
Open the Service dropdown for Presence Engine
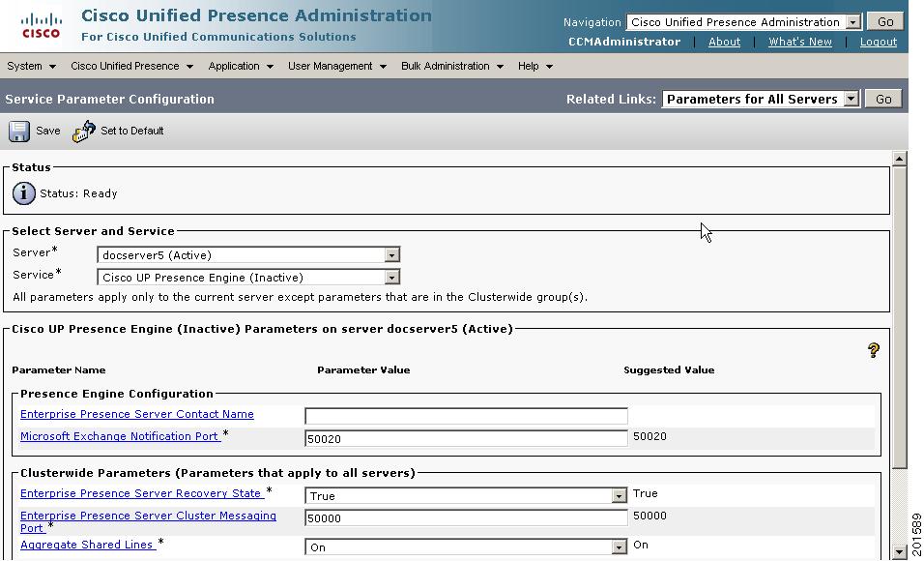[x=248, y=278]
